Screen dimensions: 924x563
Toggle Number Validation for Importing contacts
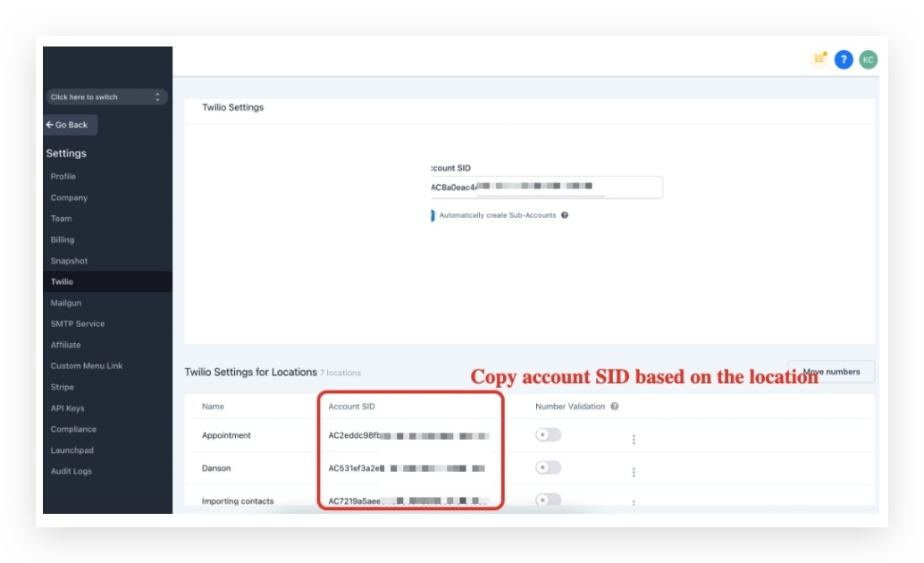(x=548, y=500)
